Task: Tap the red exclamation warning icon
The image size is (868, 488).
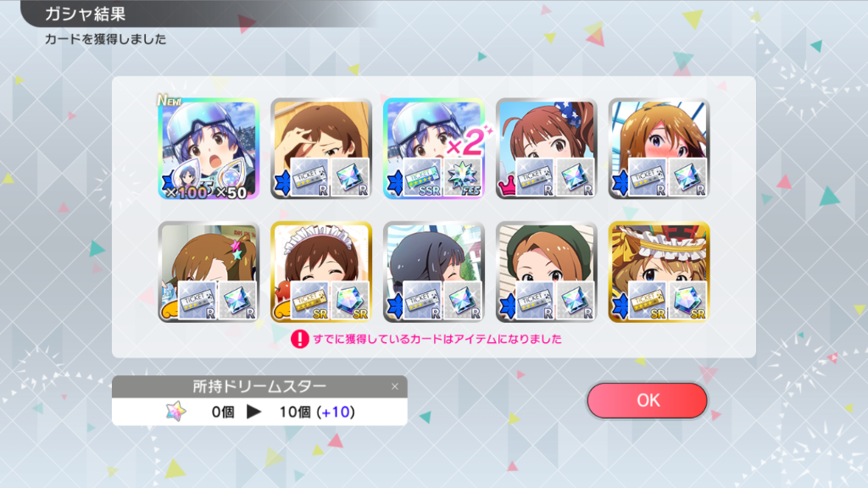Action: [299, 339]
